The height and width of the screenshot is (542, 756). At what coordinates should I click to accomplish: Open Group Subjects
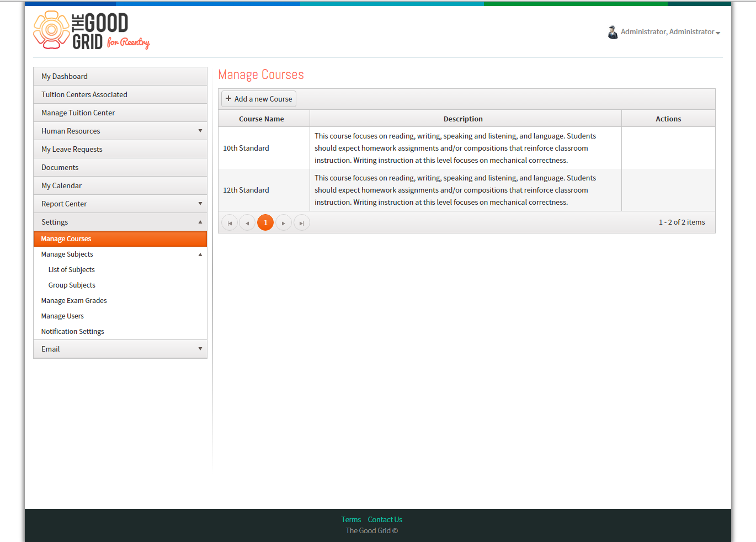click(x=120, y=285)
